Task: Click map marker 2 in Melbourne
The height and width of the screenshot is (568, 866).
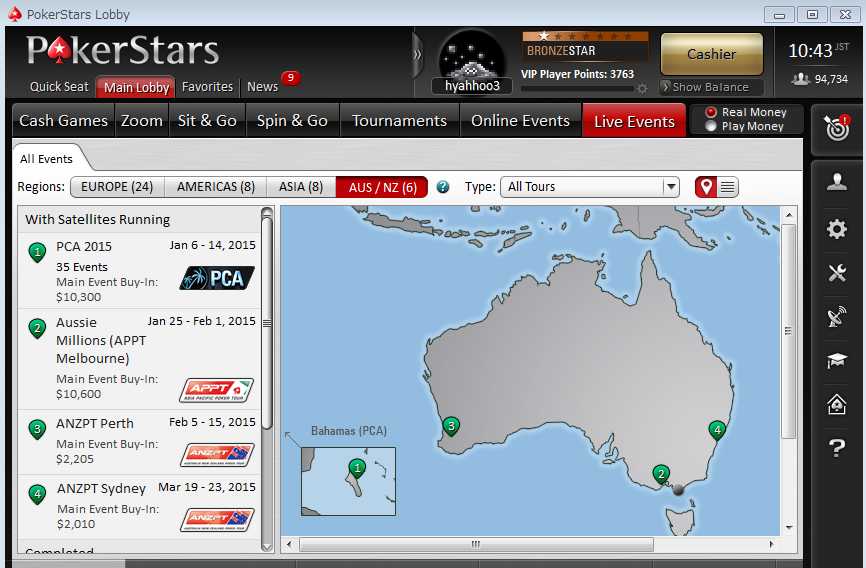Action: 661,475
